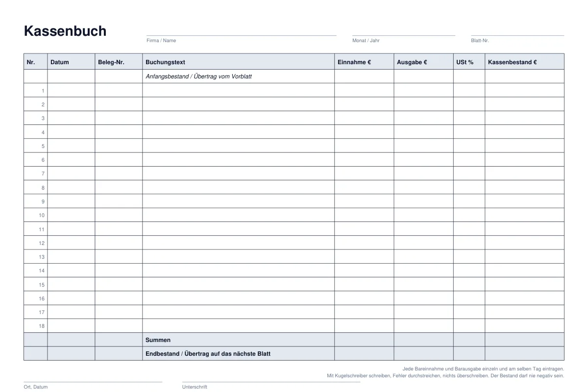
Task: Select "Endbestand / Übertrag auf das nächste Blatt"
Action: point(208,354)
